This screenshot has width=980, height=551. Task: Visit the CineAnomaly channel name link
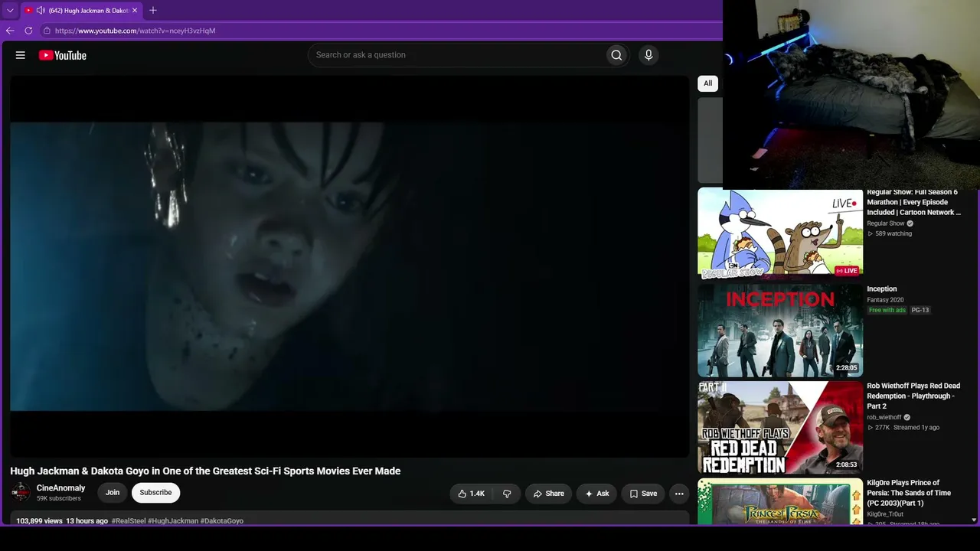[61, 488]
